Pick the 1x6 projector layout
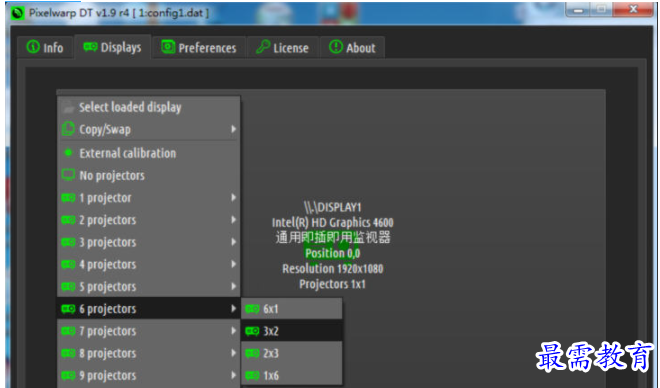 coord(292,375)
